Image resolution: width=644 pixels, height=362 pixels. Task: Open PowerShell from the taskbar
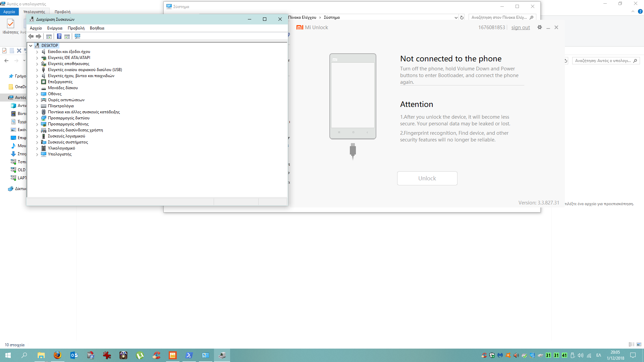pos(189,355)
